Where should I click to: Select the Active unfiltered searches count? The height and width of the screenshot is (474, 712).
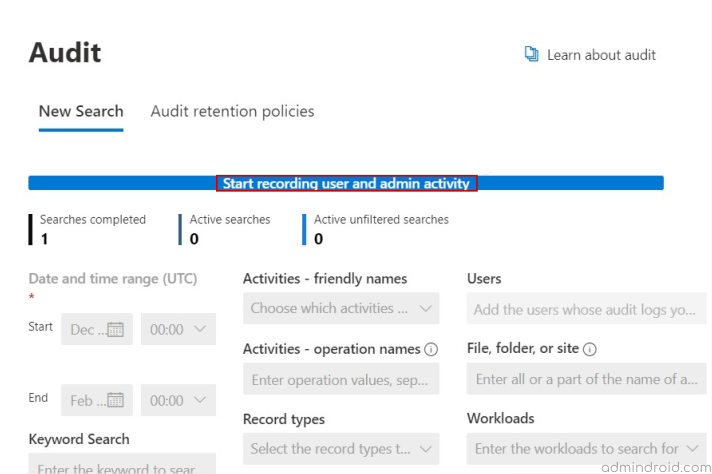tap(318, 239)
